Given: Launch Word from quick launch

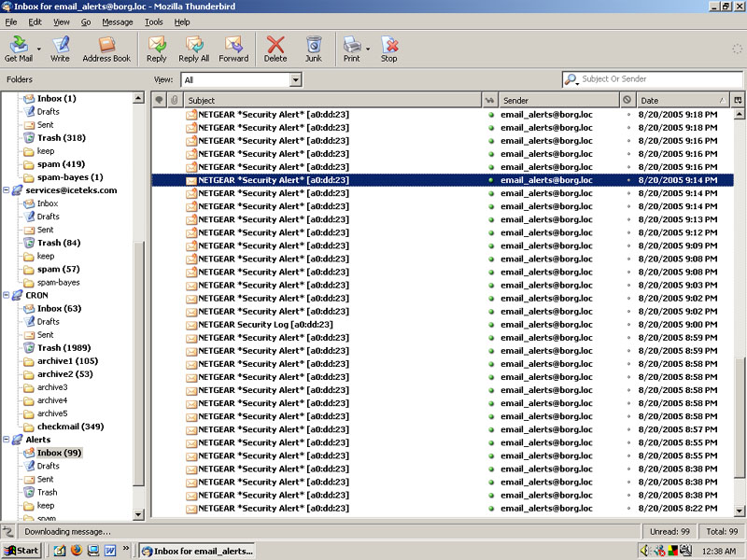Looking at the screenshot, I should tap(110, 551).
